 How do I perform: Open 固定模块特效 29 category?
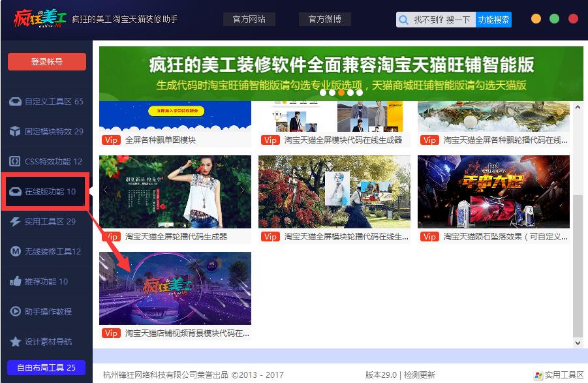click(x=46, y=132)
